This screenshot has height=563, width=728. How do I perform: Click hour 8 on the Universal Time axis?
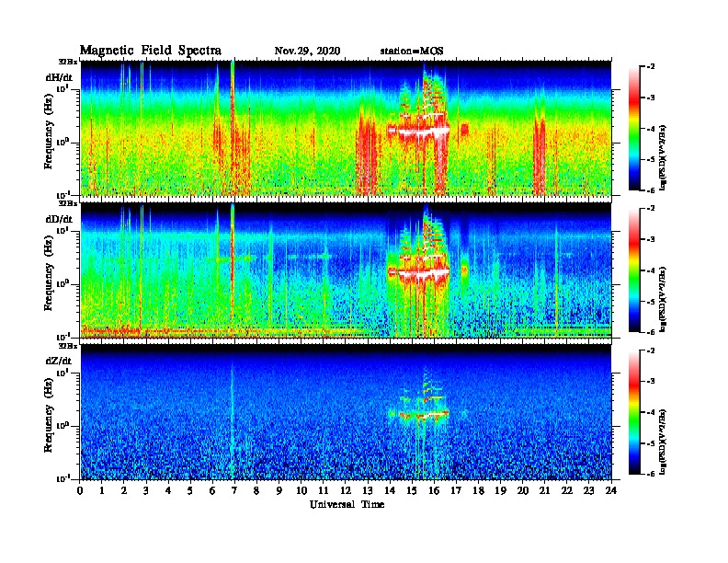[x=256, y=491]
